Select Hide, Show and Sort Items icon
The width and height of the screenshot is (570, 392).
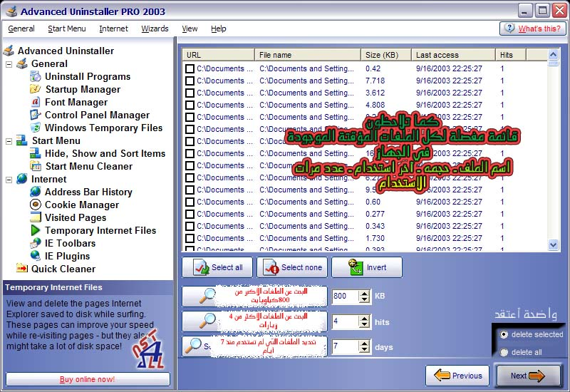35,153
